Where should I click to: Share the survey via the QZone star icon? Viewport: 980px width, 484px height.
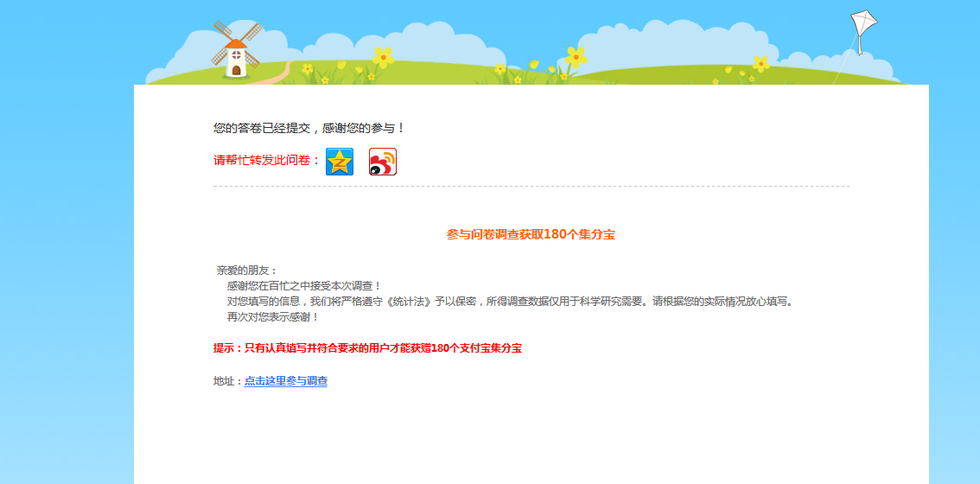[340, 162]
